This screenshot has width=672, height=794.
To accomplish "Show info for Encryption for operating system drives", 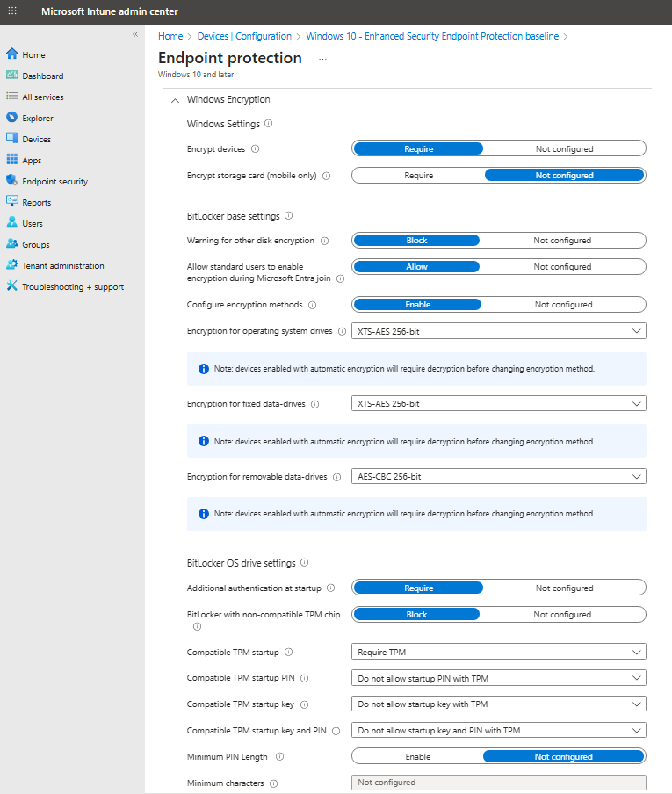I will (x=343, y=331).
